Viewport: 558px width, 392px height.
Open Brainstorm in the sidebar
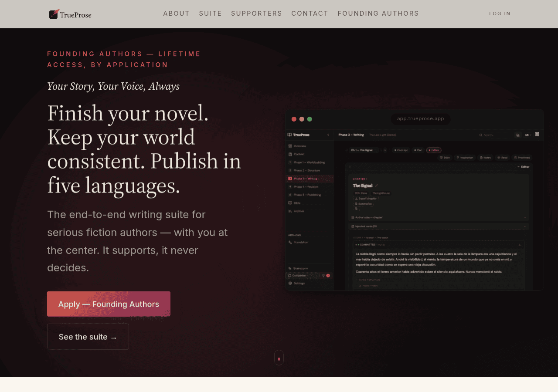[x=309, y=268]
